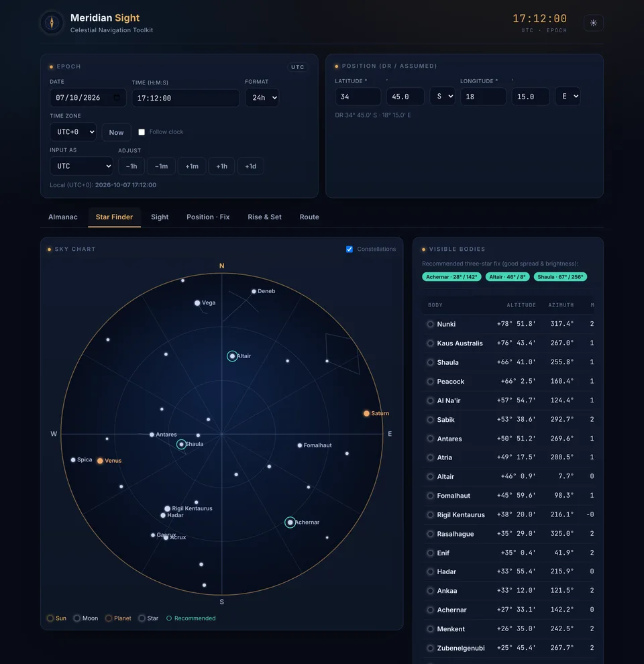Select the Shaula recommended star marker

click(181, 444)
